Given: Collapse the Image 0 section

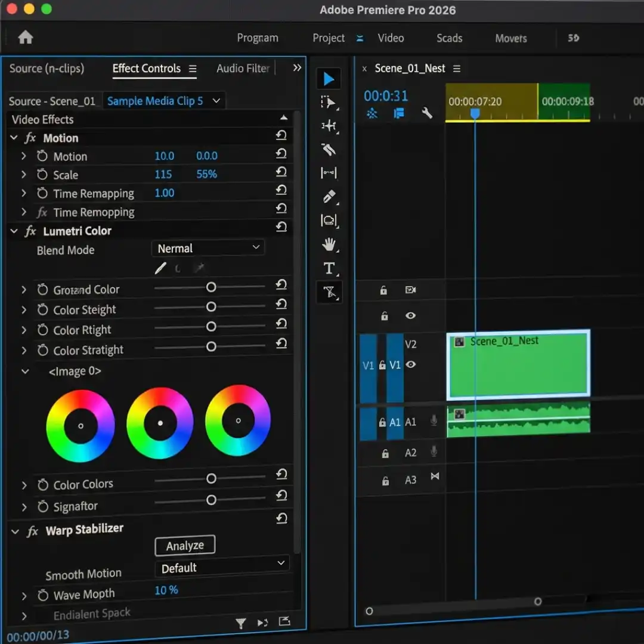Looking at the screenshot, I should click(x=25, y=371).
